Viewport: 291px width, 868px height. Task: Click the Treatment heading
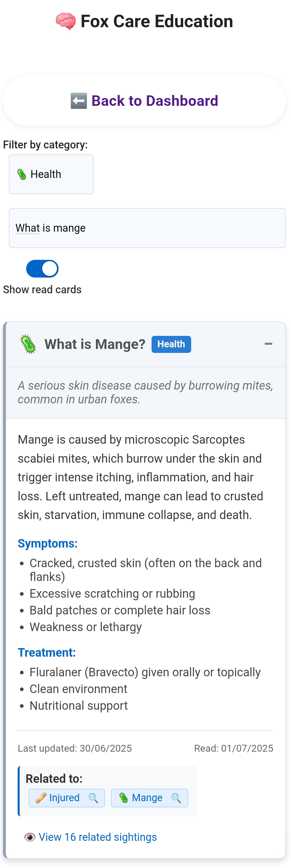[46, 653]
